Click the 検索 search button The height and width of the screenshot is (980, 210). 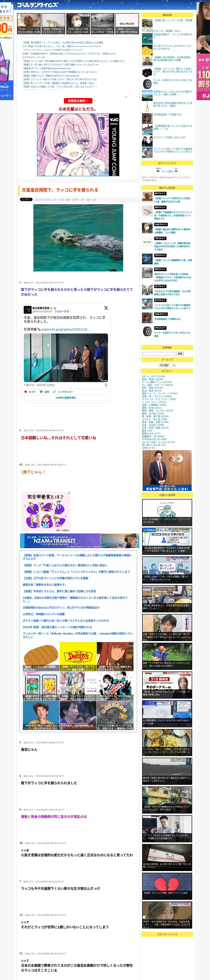pyautogui.click(x=180, y=353)
